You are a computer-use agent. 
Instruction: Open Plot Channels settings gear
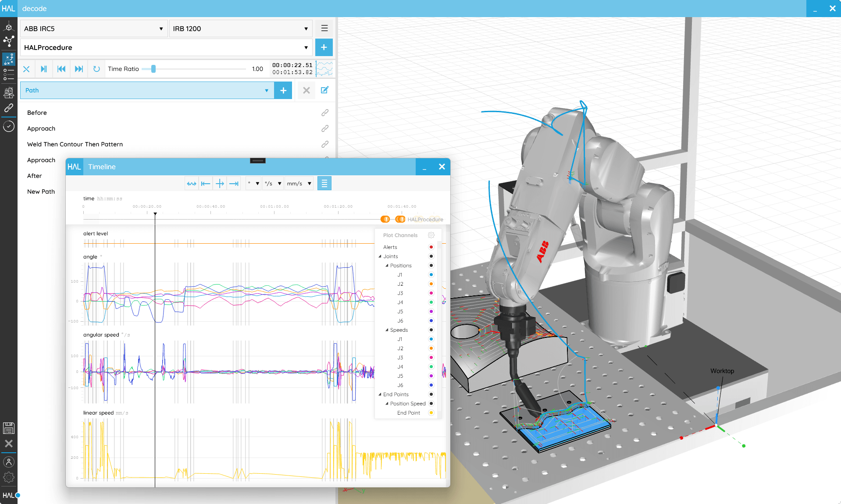click(x=431, y=235)
